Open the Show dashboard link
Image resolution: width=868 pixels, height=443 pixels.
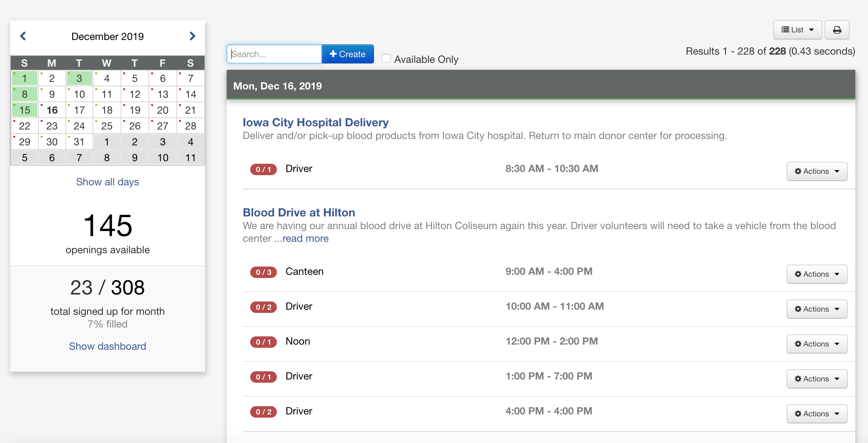pos(108,346)
